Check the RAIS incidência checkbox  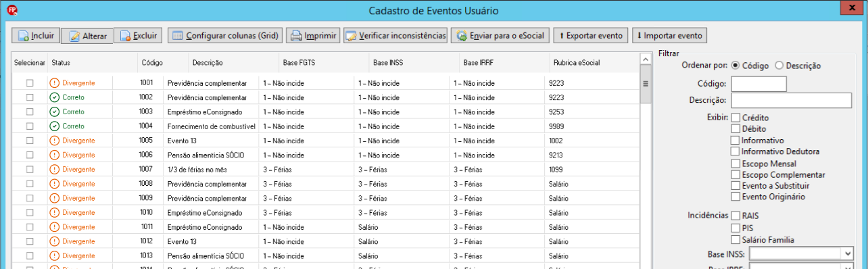click(736, 216)
